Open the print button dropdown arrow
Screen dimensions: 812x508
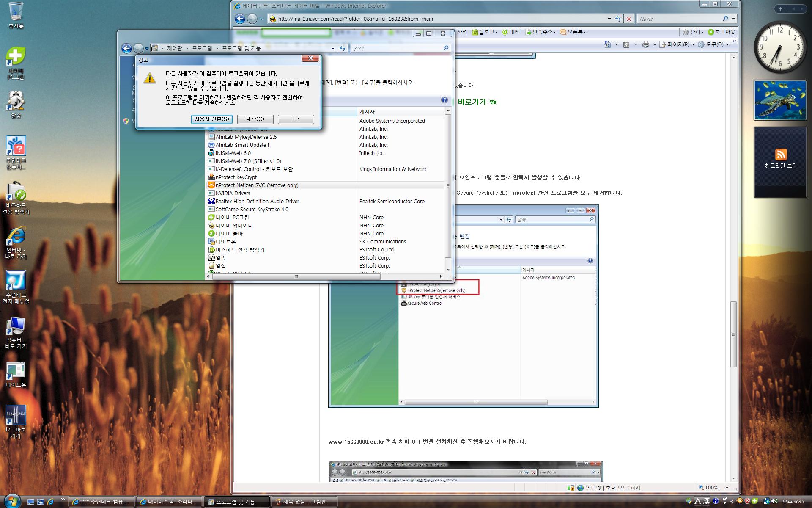(x=655, y=44)
